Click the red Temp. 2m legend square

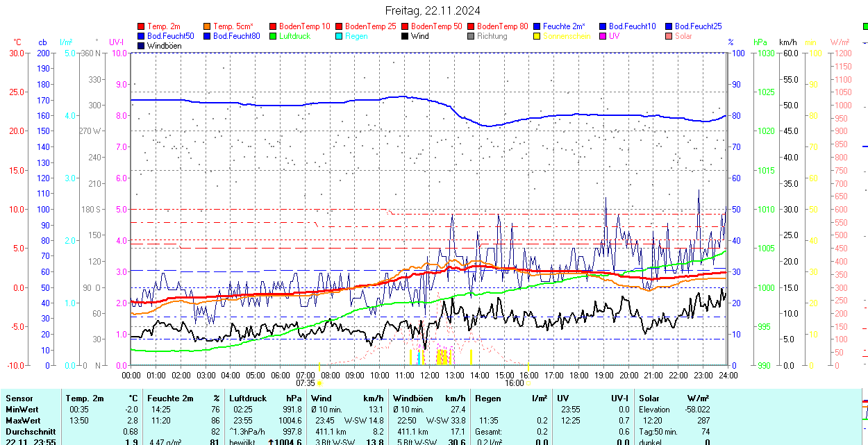(x=142, y=26)
